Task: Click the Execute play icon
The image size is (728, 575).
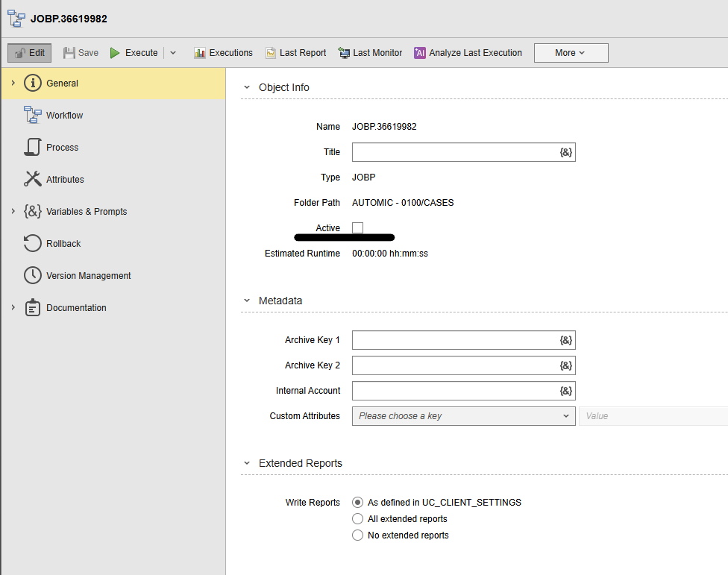Action: coord(115,53)
